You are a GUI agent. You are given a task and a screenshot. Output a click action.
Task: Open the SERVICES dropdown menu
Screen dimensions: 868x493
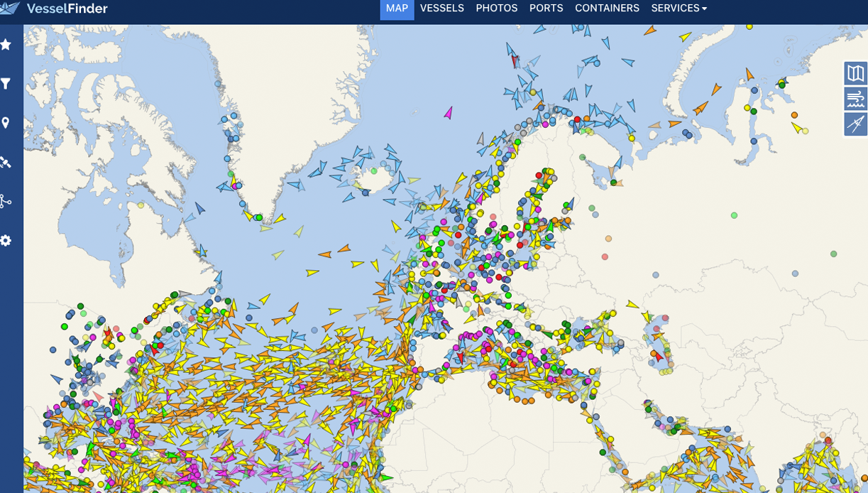[677, 9]
